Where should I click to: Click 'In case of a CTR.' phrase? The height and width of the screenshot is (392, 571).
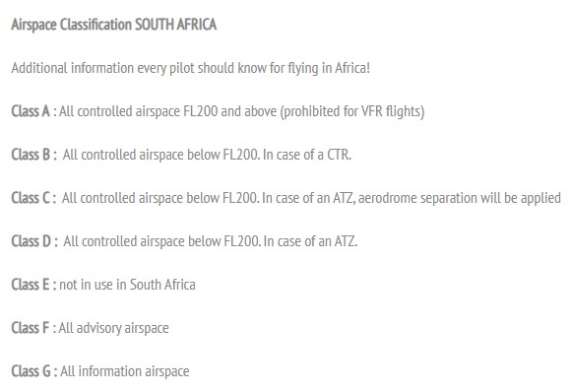point(307,155)
